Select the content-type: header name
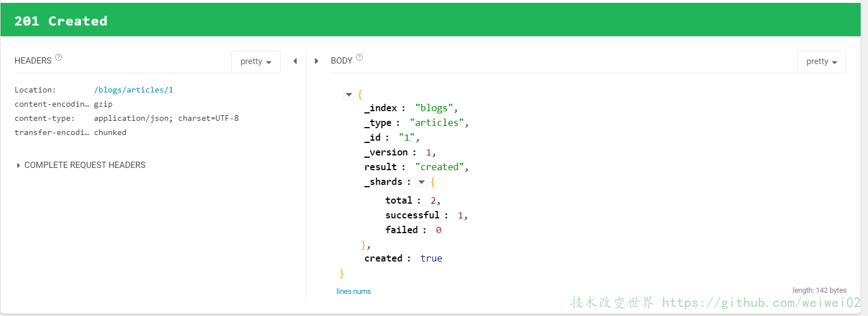868x316 pixels. tap(45, 118)
